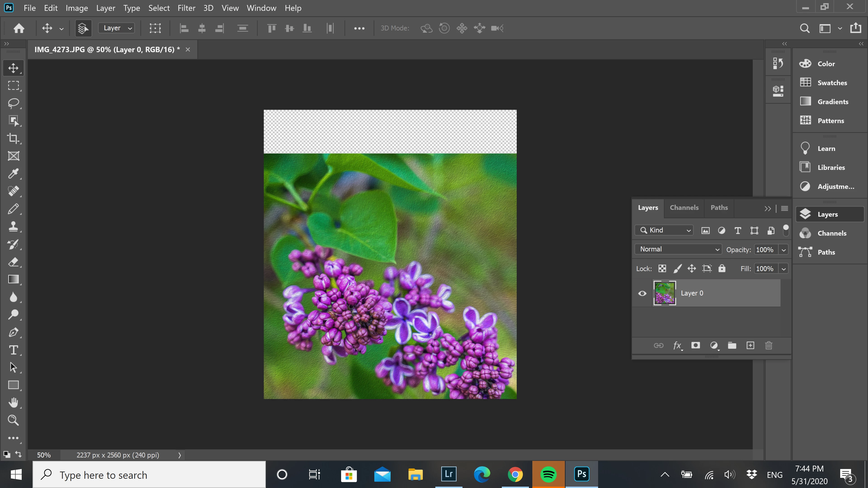Screen dimensions: 868x488
Task: Select the Crop tool
Action: [x=14, y=138]
